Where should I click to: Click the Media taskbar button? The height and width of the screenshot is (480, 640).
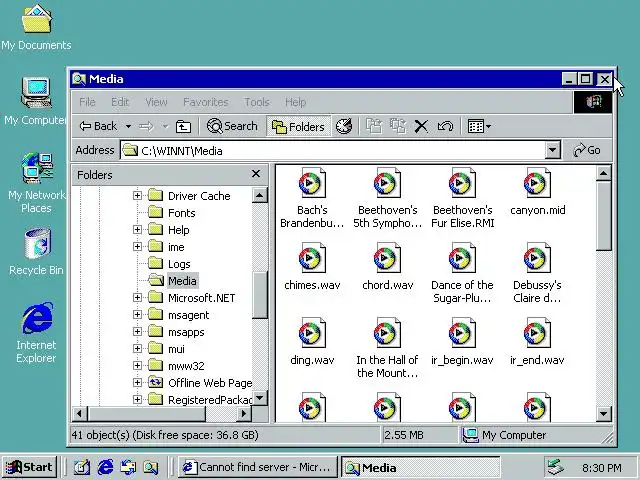[x=420, y=467]
